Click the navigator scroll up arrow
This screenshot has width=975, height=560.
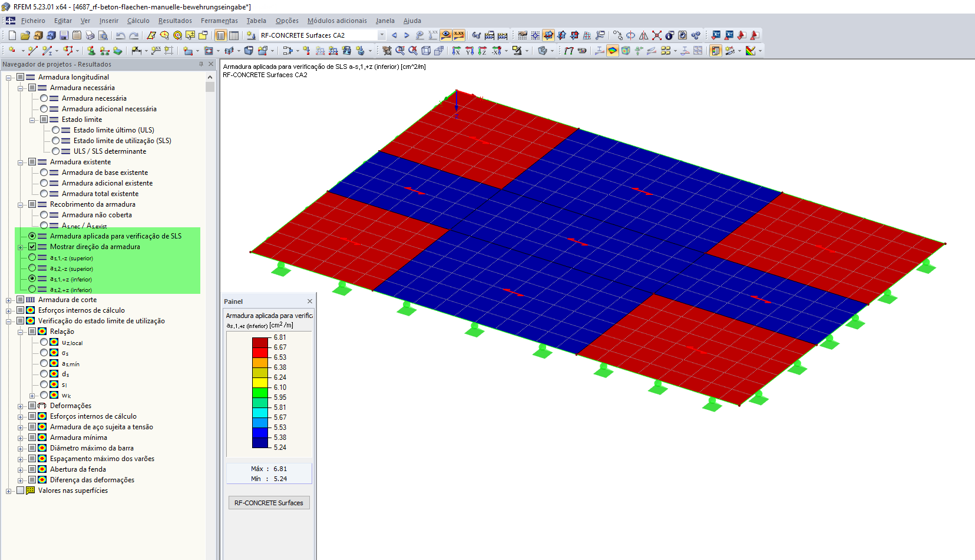click(210, 77)
